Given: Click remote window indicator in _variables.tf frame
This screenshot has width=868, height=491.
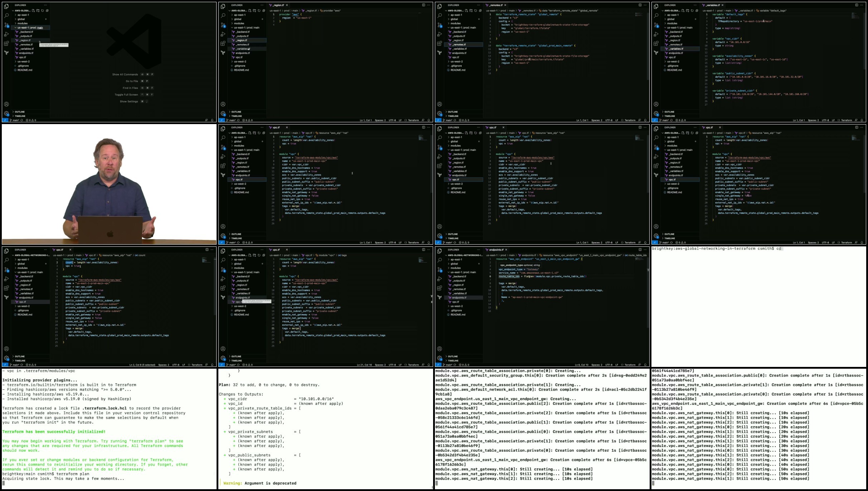Looking at the screenshot, I should pyautogui.click(x=655, y=120).
